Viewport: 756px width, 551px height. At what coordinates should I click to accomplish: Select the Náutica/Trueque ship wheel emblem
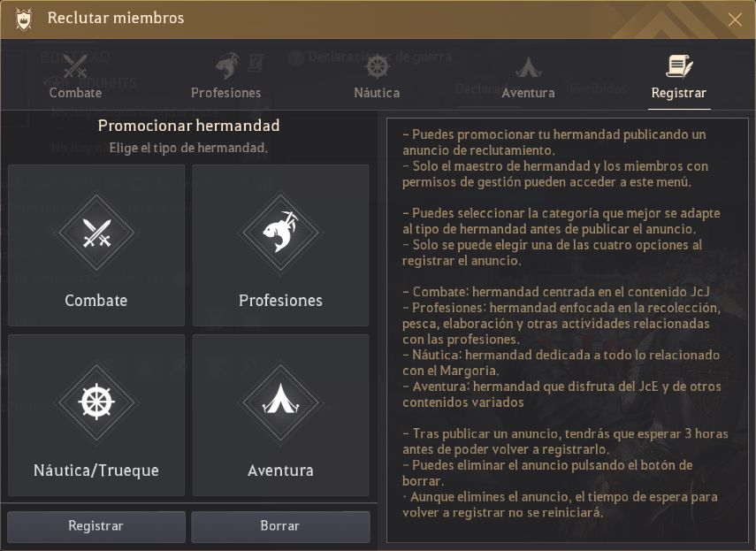95,403
